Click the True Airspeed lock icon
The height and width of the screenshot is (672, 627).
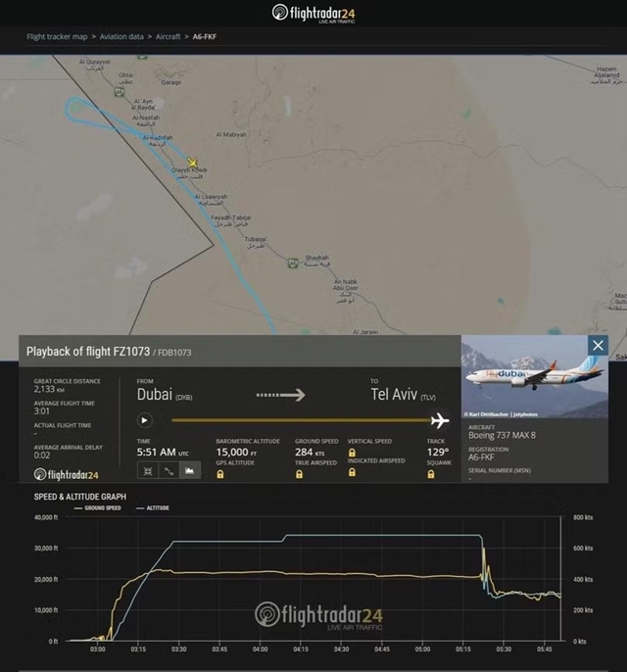[299, 474]
